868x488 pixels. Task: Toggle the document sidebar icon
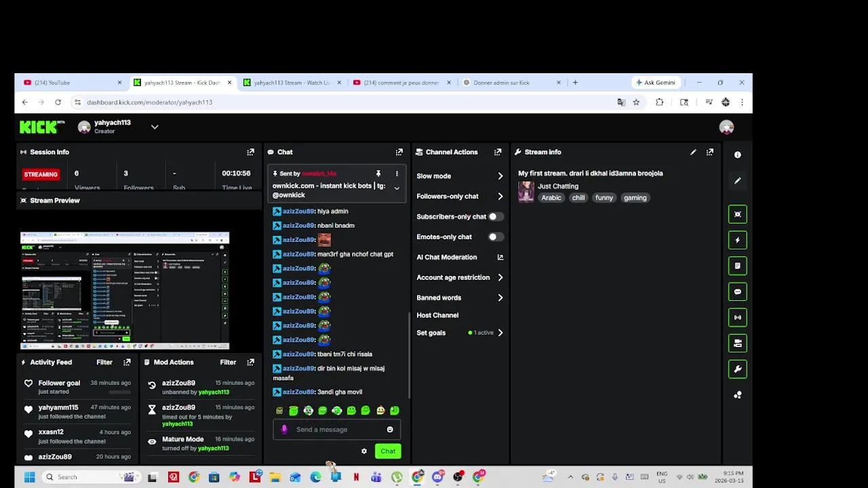[x=738, y=266]
